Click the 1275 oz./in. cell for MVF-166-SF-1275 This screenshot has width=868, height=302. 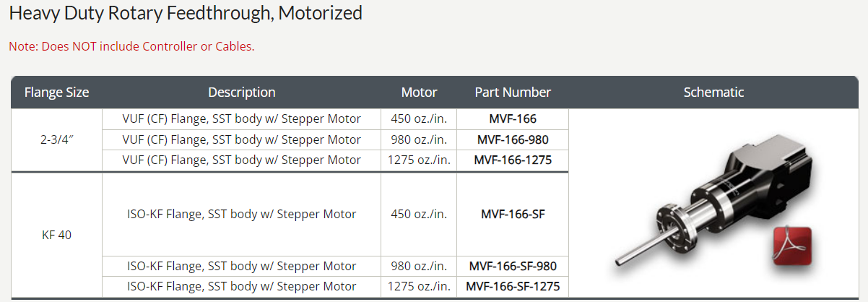[419, 286]
